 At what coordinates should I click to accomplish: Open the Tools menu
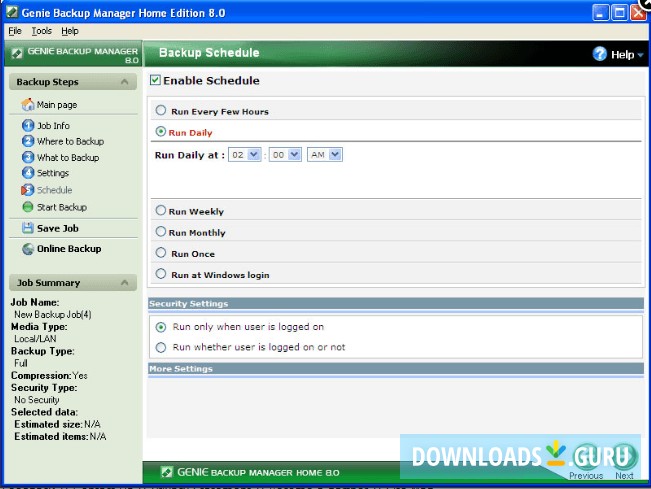(x=42, y=31)
